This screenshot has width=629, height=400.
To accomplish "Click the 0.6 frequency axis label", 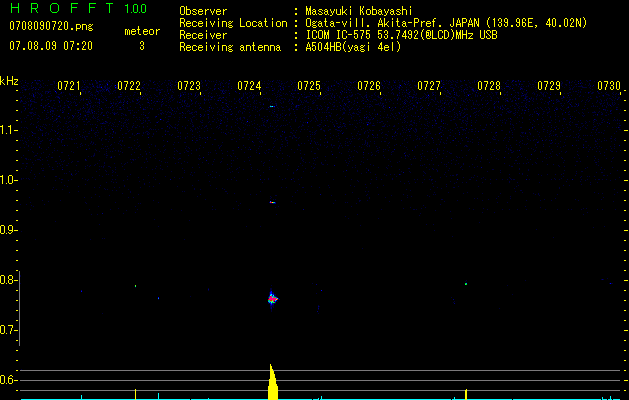I will (8, 380).
